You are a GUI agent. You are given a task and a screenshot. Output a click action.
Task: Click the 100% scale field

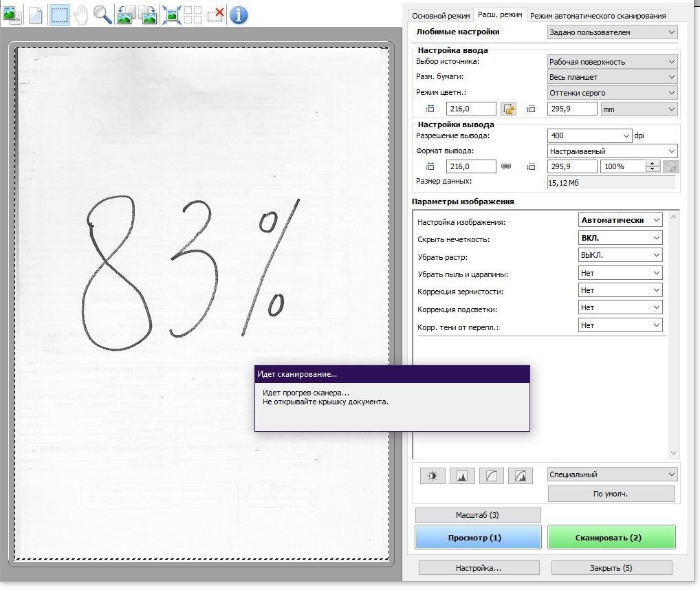[623, 166]
